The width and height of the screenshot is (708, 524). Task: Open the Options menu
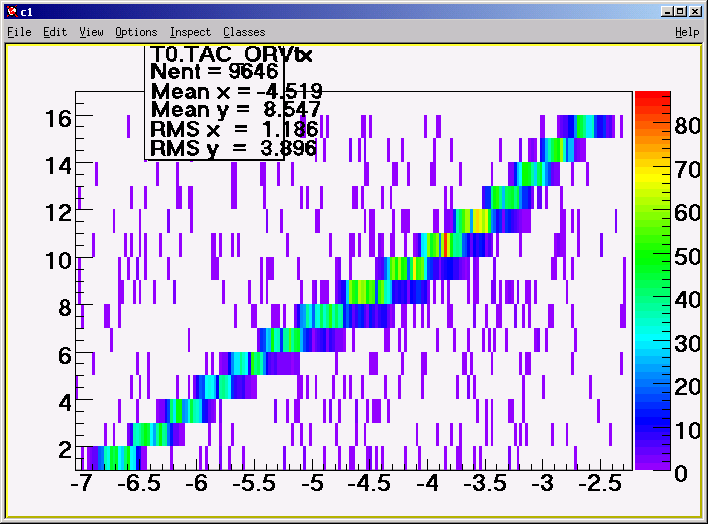136,32
